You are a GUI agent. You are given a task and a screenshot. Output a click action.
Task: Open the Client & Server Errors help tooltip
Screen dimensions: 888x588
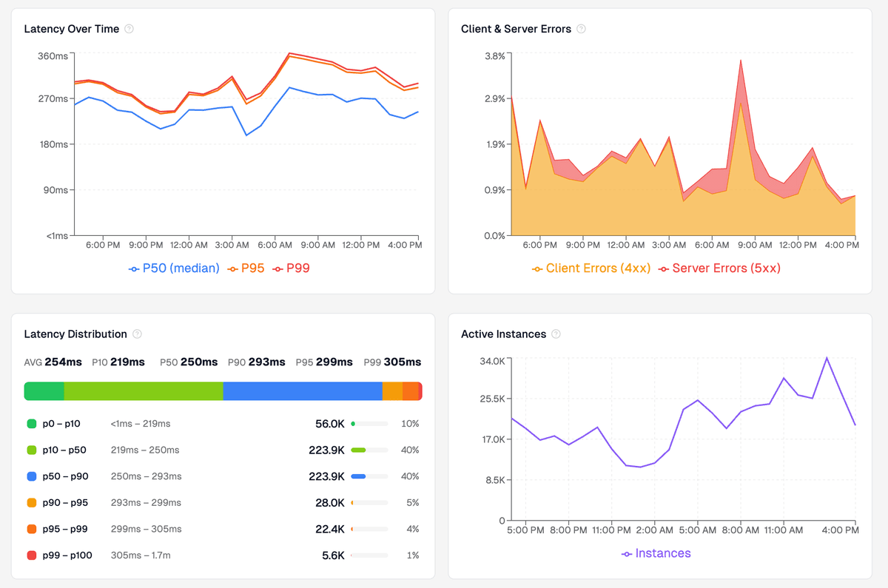(582, 29)
